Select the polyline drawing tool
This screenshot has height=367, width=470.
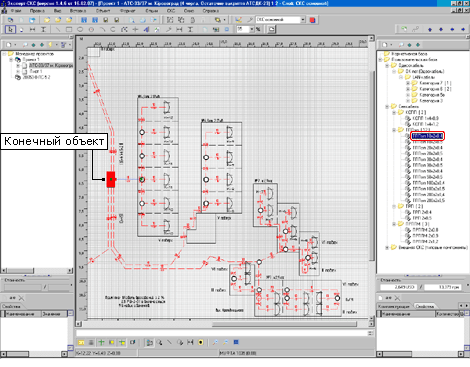(x=124, y=29)
